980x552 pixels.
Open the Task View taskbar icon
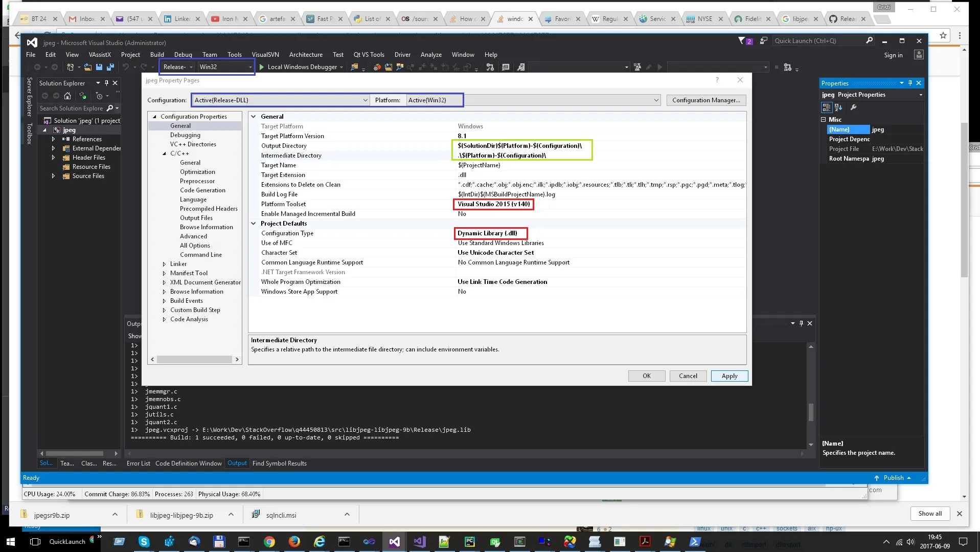pyautogui.click(x=35, y=541)
